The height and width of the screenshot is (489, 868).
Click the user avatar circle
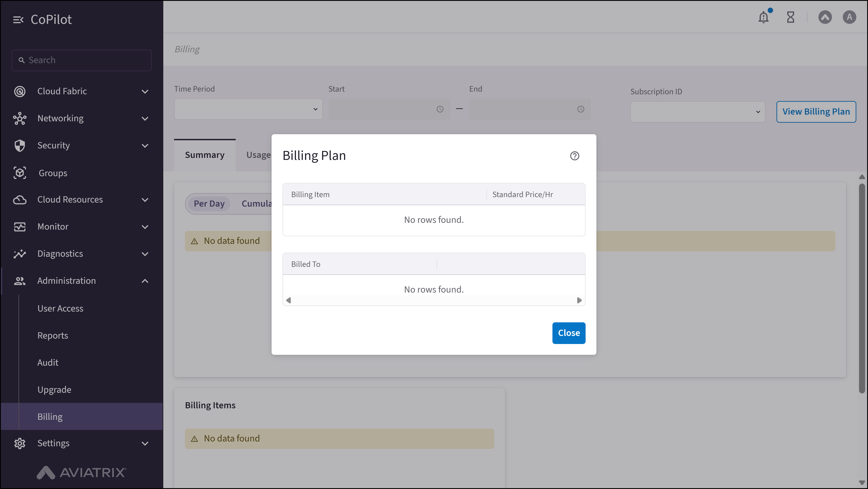[849, 17]
